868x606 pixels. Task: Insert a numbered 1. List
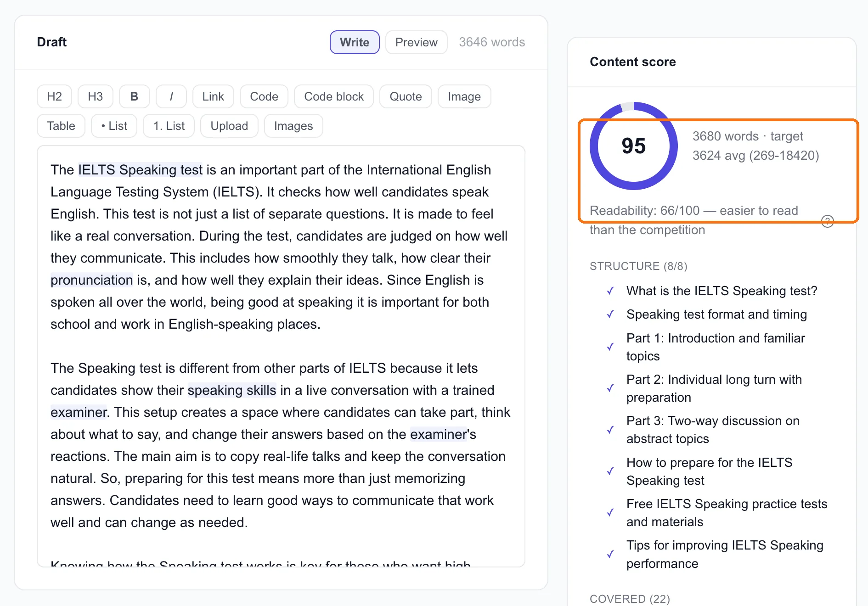169,126
